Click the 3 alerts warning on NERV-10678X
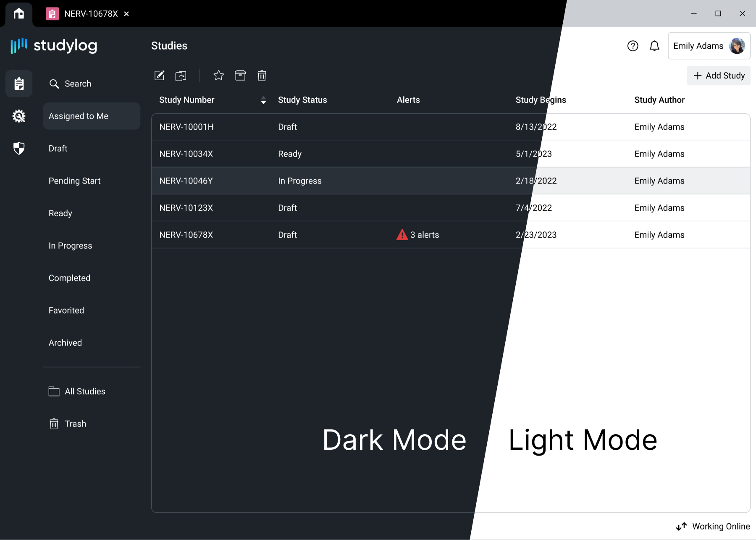Viewport: 756px width, 540px height. [418, 235]
